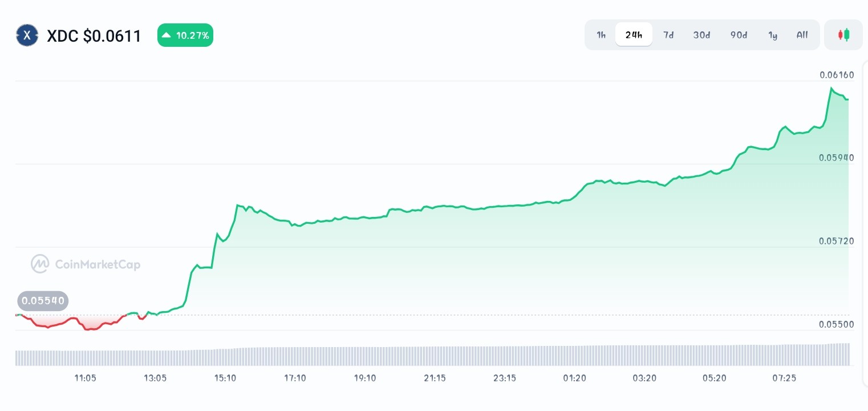This screenshot has width=868, height=411.
Task: Select the 1h time range tab
Action: point(601,35)
